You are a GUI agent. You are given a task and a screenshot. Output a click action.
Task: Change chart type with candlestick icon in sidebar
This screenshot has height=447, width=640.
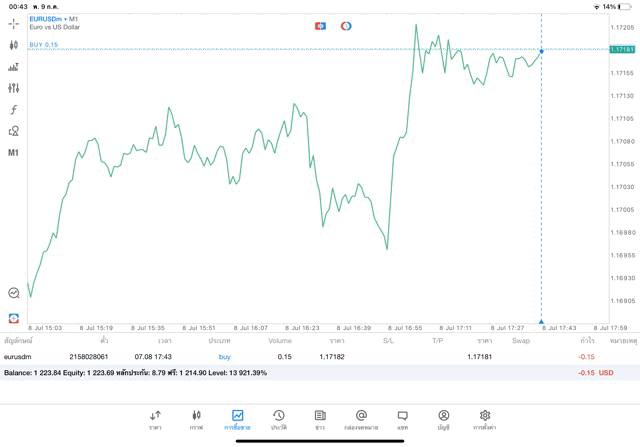14,45
